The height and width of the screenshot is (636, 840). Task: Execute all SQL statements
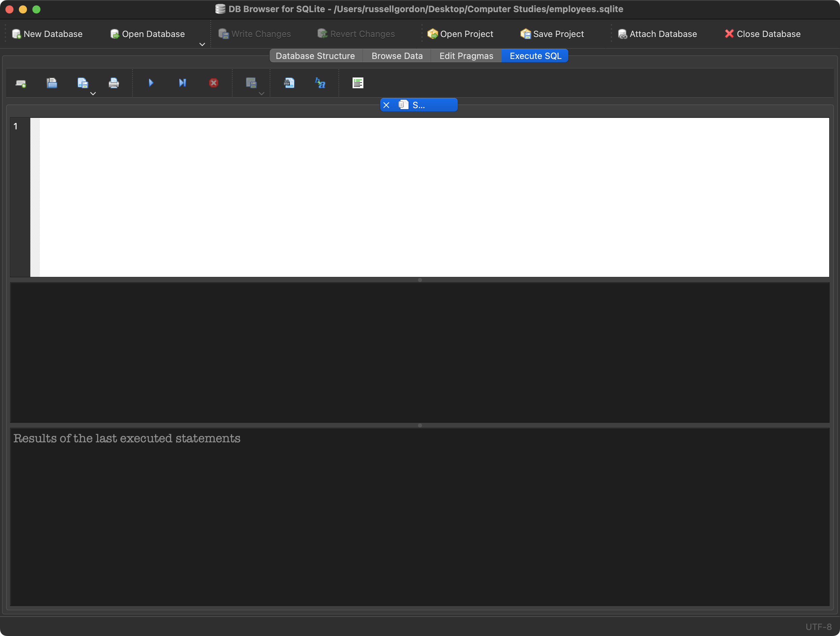151,83
